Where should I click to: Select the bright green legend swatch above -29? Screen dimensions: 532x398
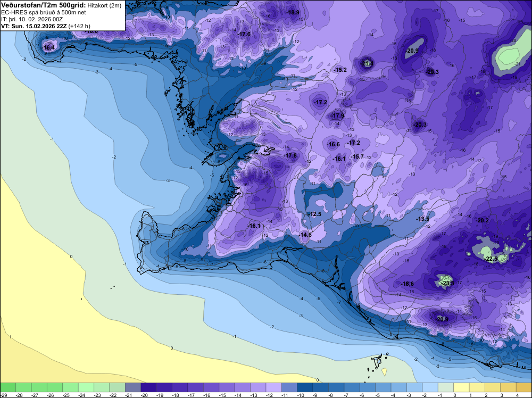8,387
